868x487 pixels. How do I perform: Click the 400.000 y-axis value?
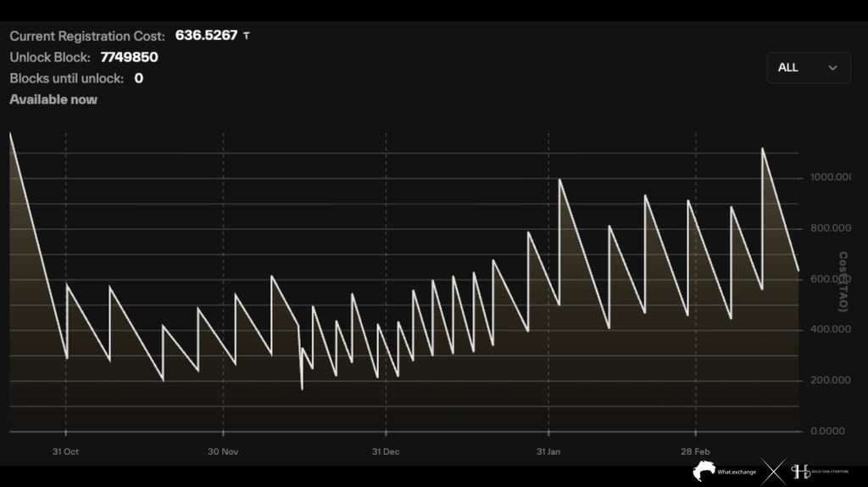click(x=831, y=330)
